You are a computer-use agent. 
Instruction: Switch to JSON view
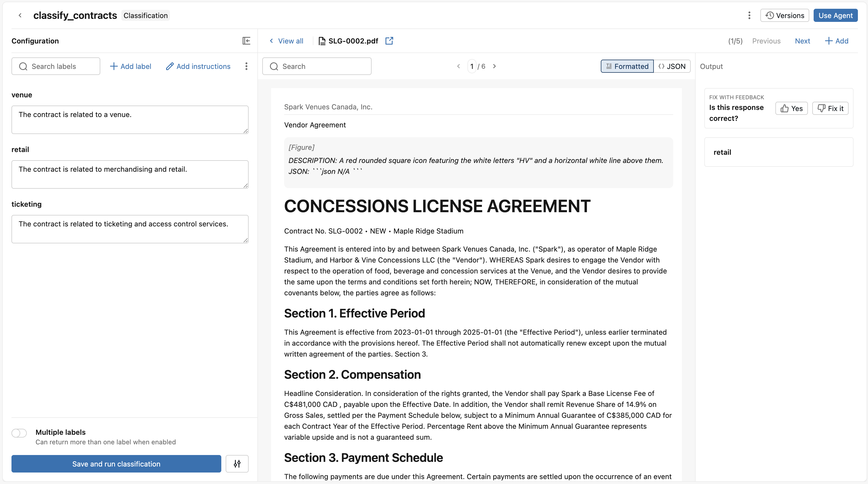click(x=672, y=66)
